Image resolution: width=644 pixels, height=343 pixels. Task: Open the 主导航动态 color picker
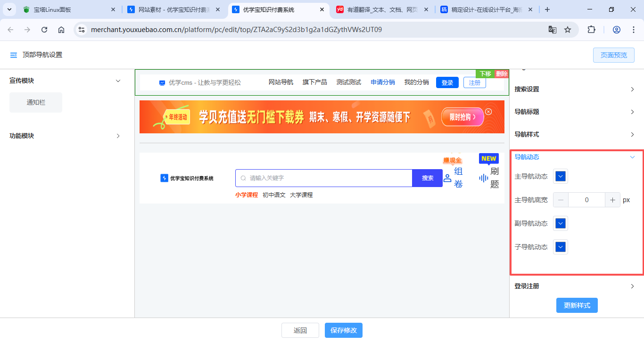point(560,176)
